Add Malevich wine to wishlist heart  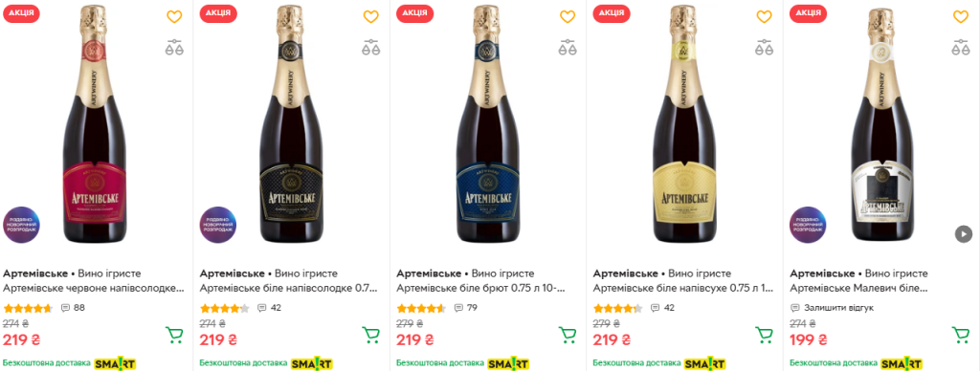pyautogui.click(x=961, y=17)
